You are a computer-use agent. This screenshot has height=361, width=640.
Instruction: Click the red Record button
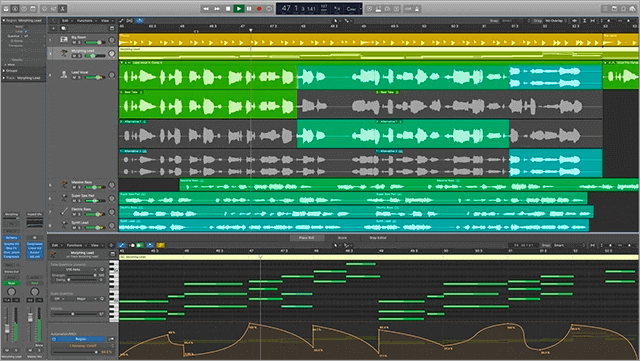click(x=259, y=9)
